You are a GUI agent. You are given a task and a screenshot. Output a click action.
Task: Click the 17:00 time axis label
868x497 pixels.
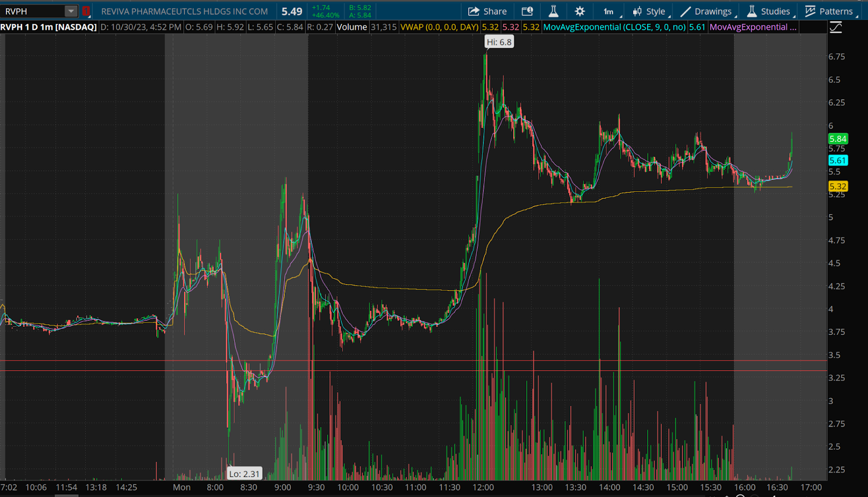pos(811,487)
